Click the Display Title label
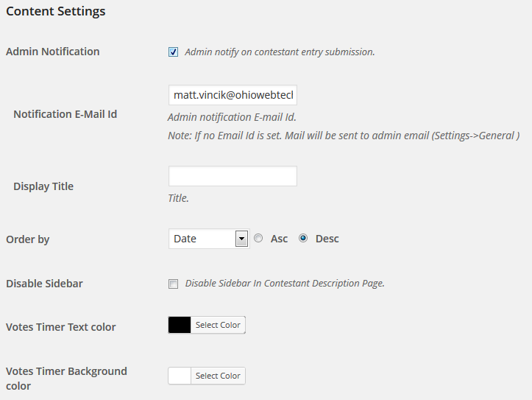This screenshot has width=532, height=400. (43, 186)
